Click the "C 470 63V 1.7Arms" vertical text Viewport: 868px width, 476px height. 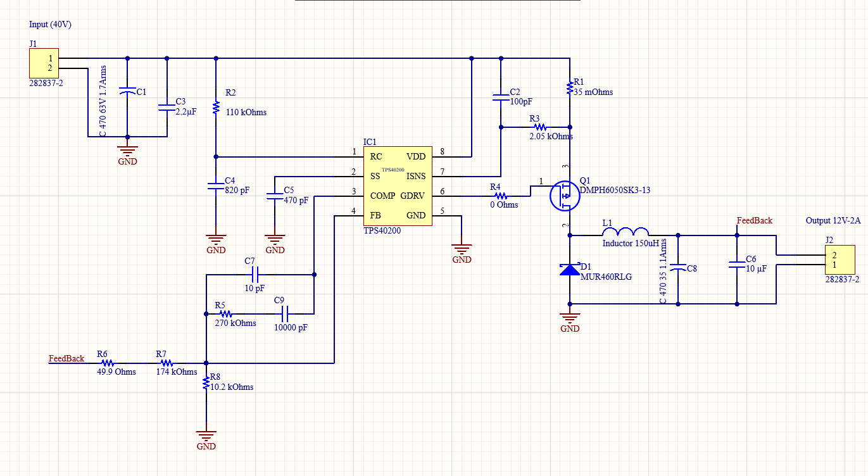pyautogui.click(x=103, y=101)
